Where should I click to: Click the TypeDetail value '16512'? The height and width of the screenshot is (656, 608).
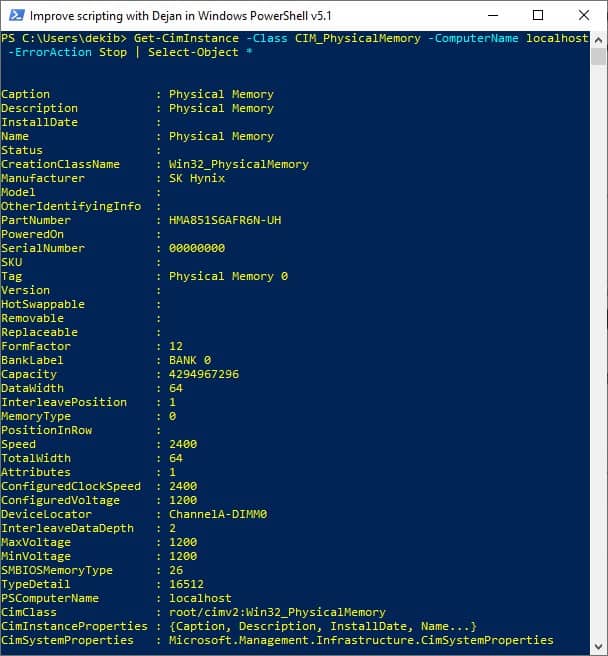pos(186,584)
